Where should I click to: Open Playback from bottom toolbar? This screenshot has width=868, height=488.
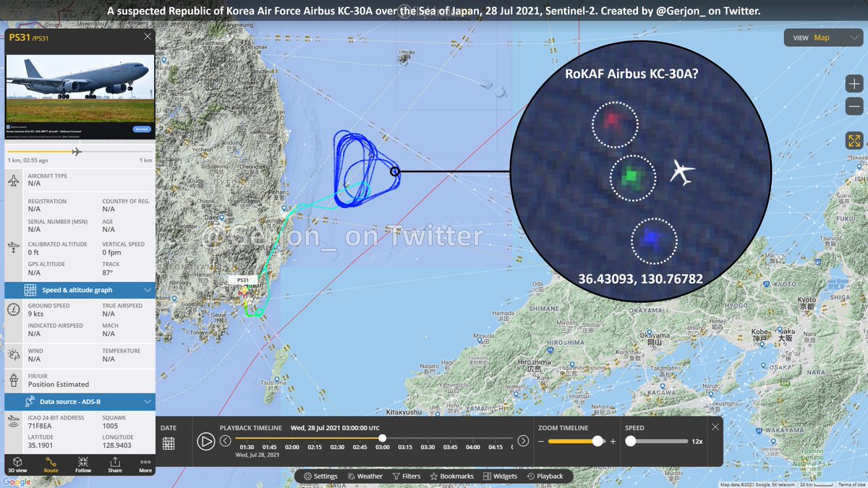tap(545, 476)
